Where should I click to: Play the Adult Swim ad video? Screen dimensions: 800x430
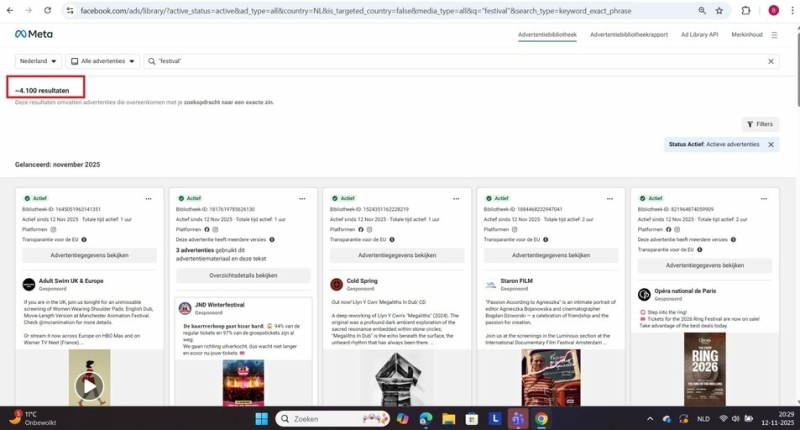[90, 385]
